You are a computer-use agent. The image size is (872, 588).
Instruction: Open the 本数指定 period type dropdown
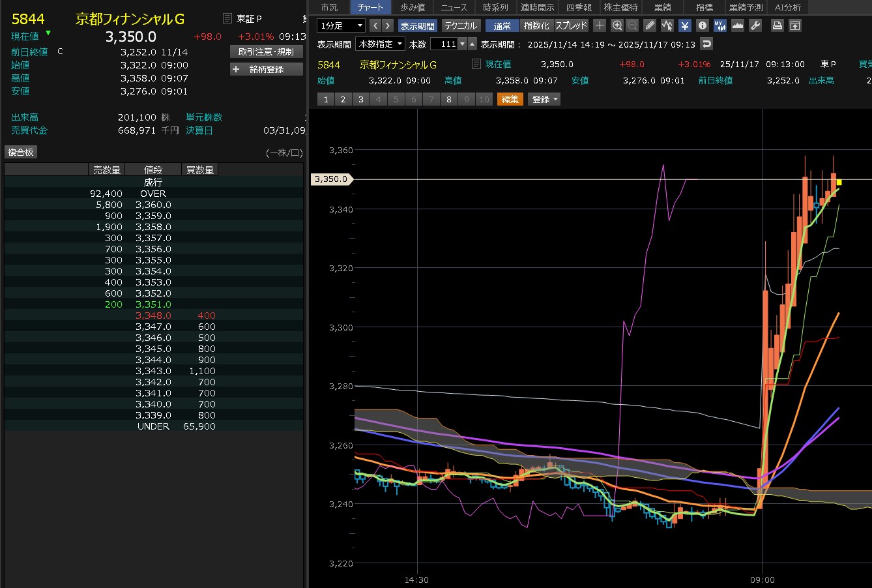coord(380,44)
